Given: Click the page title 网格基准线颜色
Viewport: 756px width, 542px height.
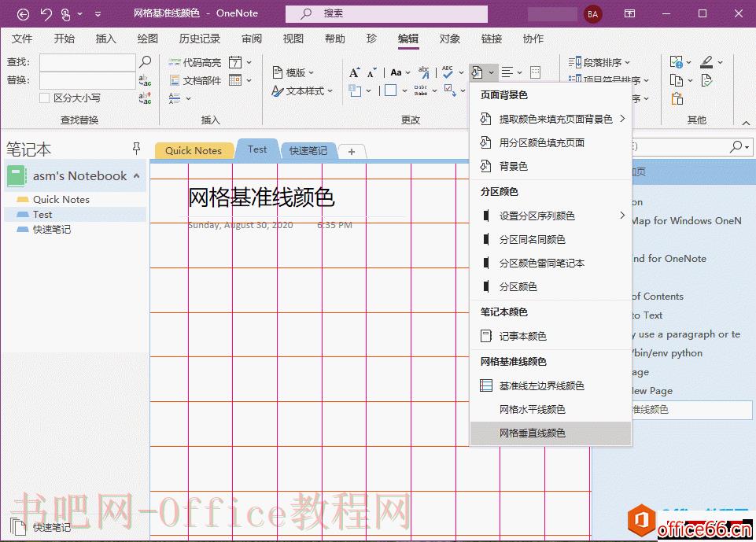Looking at the screenshot, I should click(261, 197).
